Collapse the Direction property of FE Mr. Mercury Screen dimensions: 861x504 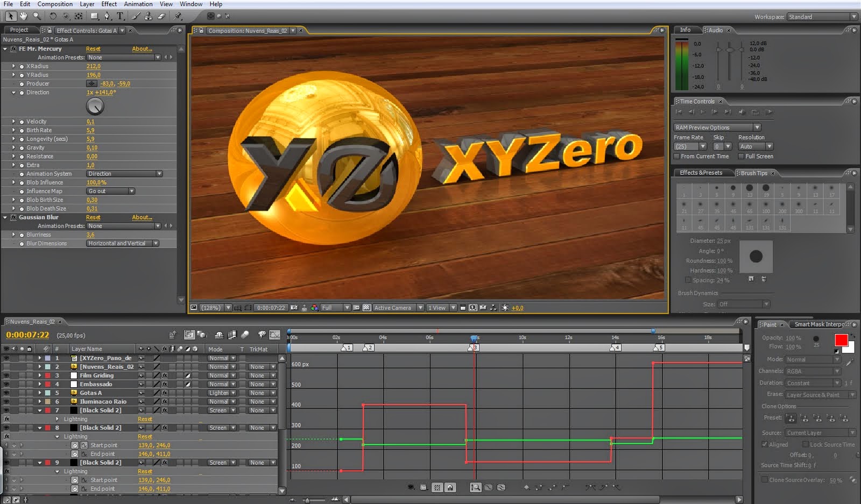click(x=14, y=92)
